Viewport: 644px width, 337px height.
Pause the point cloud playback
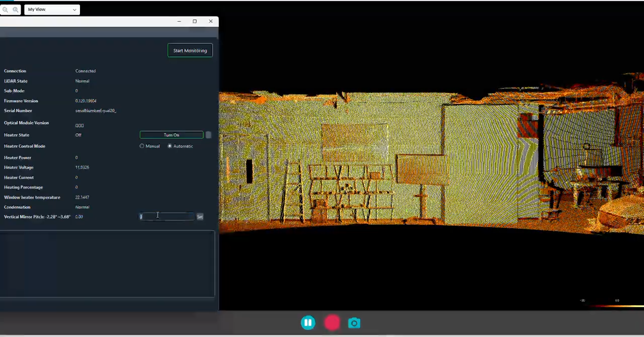coord(308,323)
